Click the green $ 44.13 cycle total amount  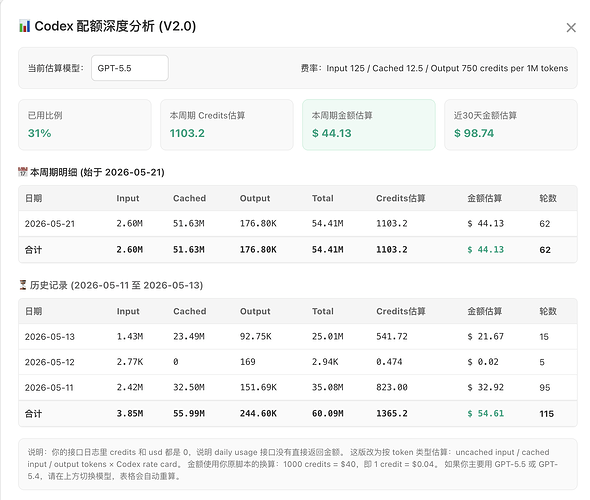click(x=485, y=249)
